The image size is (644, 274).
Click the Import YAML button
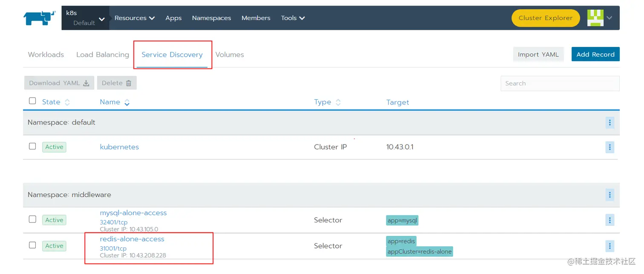click(538, 55)
